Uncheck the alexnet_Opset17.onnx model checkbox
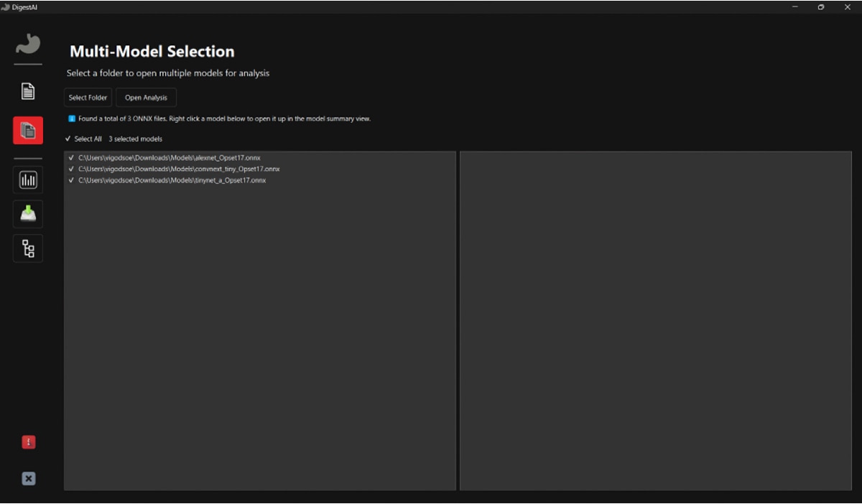This screenshot has width=862, height=504. pyautogui.click(x=71, y=157)
